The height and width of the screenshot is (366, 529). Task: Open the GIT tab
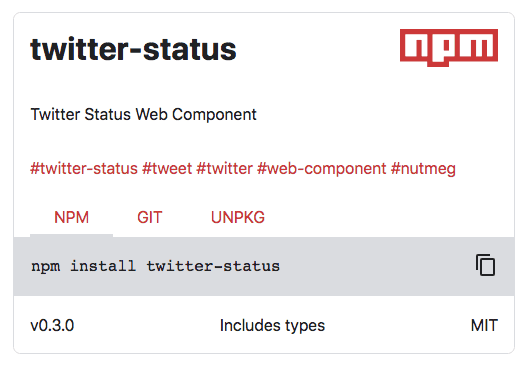[150, 217]
